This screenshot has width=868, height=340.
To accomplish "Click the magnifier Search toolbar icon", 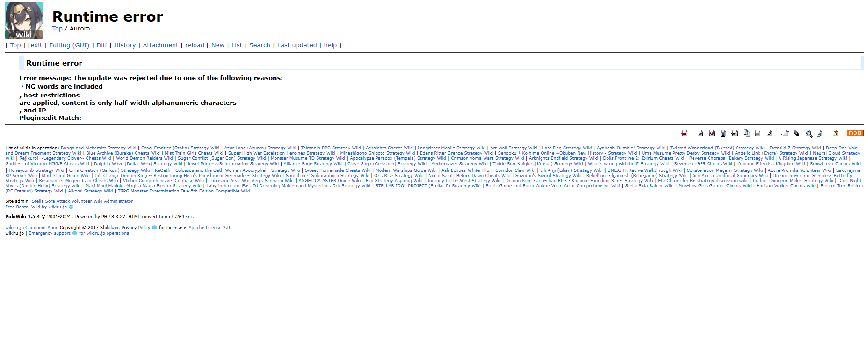I will pos(809,133).
